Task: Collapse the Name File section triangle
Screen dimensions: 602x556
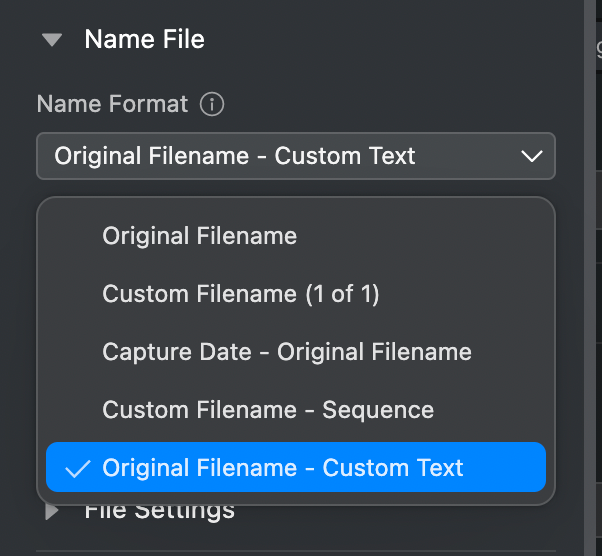Action: coord(53,40)
